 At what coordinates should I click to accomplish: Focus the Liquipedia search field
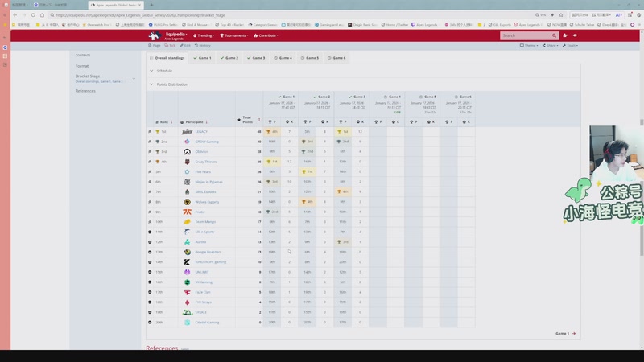pyautogui.click(x=526, y=35)
